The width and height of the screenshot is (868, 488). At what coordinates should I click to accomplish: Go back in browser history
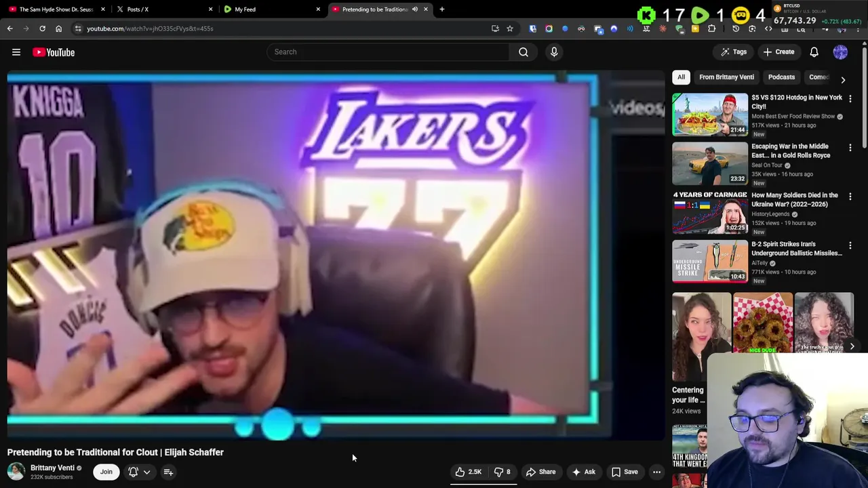click(9, 28)
